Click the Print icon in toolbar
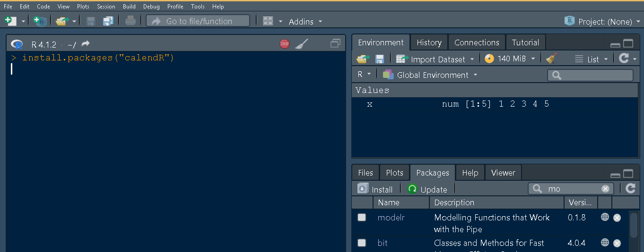 [x=131, y=21]
